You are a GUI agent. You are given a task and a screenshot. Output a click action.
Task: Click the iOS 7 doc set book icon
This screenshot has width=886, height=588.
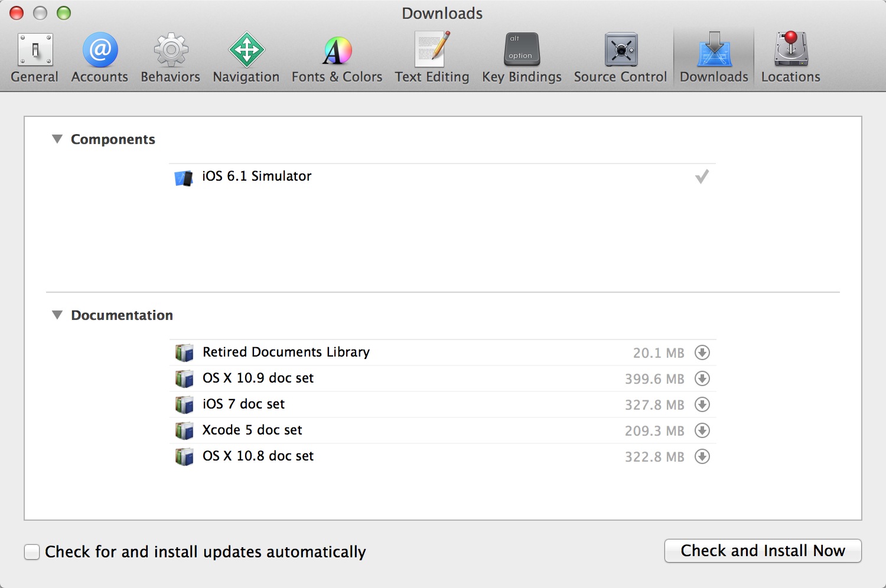(184, 405)
